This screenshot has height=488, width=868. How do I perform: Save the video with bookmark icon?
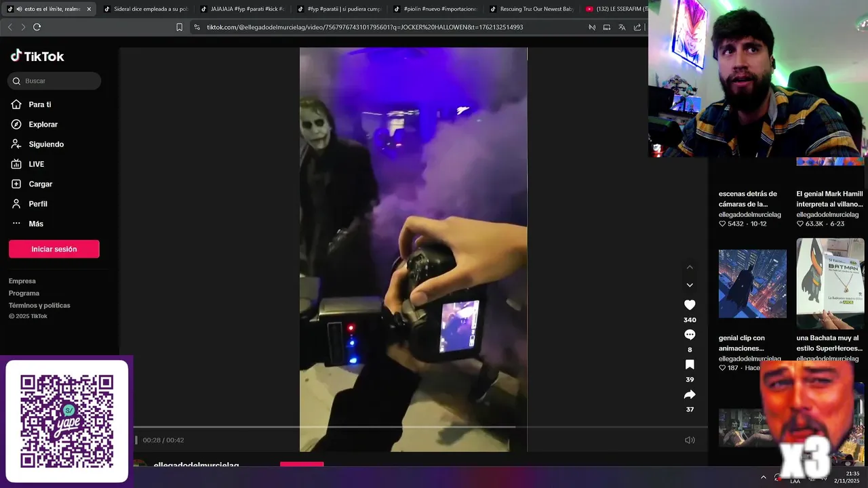[690, 365]
